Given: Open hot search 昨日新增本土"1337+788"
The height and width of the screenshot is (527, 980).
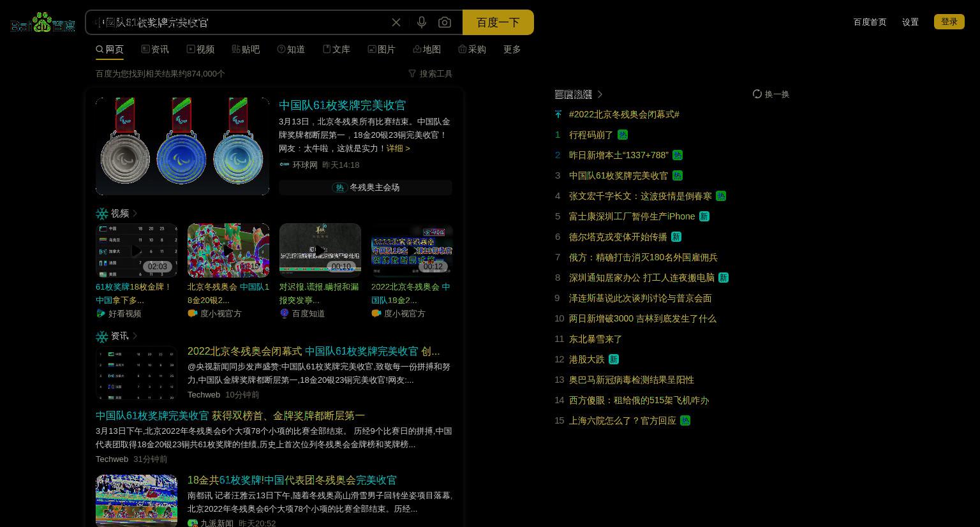Looking at the screenshot, I should point(619,155).
